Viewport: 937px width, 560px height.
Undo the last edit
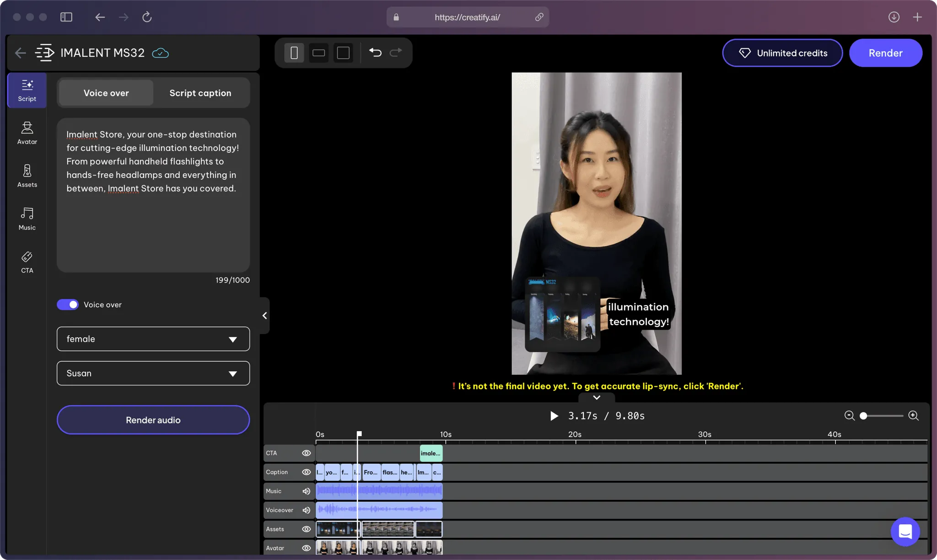click(375, 53)
